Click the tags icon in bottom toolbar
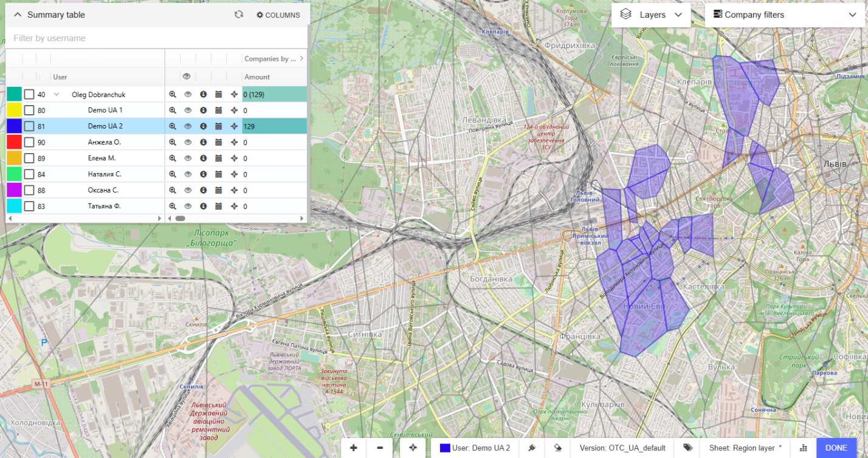Viewport: 868px width, 458px height. (x=687, y=448)
